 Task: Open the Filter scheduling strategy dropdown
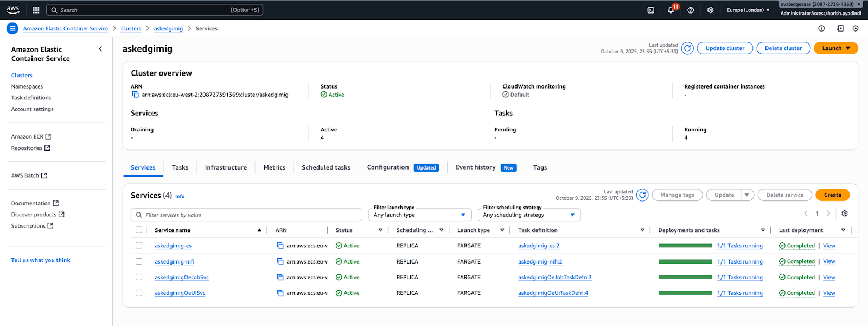pyautogui.click(x=529, y=215)
